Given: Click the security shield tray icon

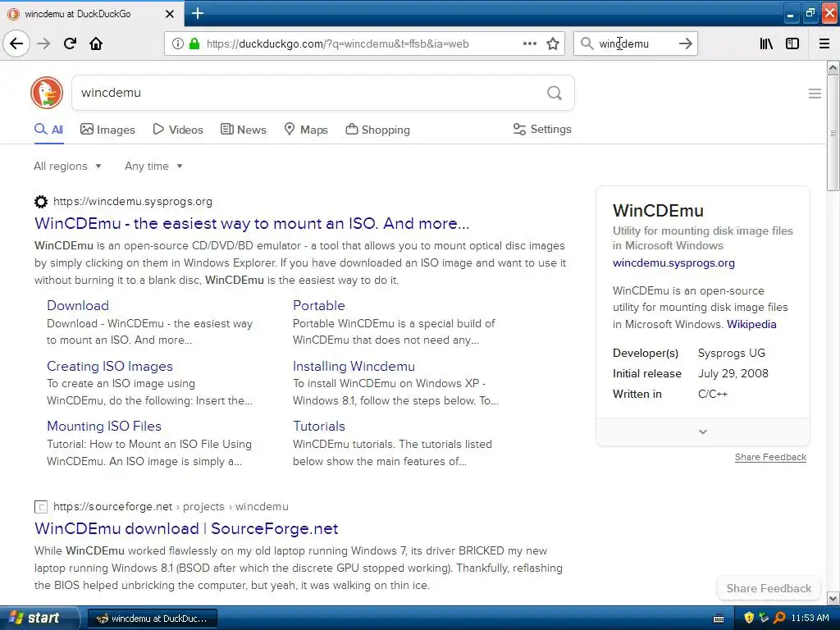Looking at the screenshot, I should click(749, 618).
